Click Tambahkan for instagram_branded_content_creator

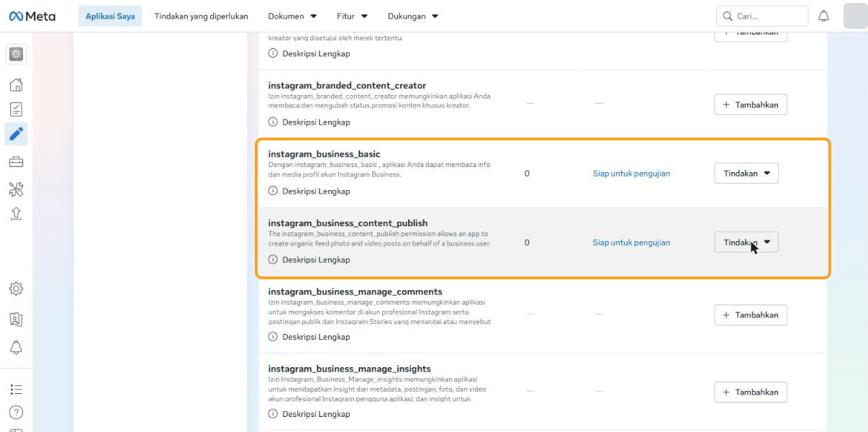751,104
